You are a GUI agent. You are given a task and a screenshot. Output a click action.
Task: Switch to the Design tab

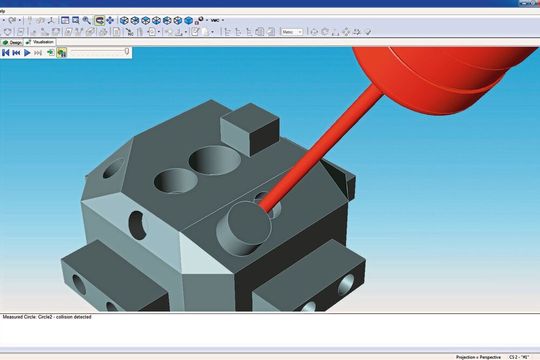tap(12, 42)
